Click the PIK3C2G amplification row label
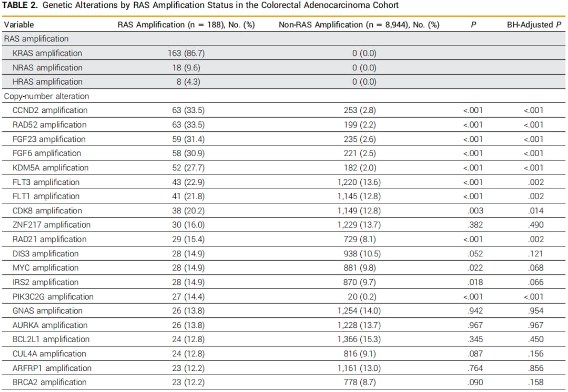The image size is (568, 392). (x=53, y=297)
